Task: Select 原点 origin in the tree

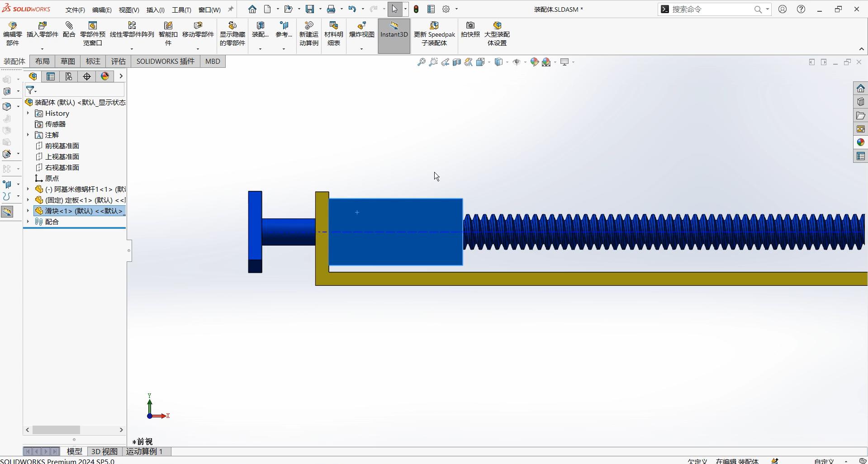Action: pyautogui.click(x=52, y=178)
